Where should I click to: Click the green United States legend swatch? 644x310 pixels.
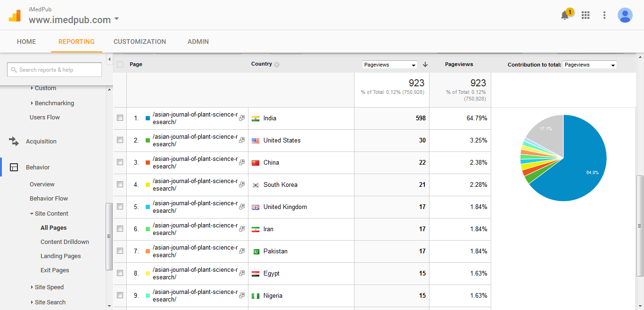(148, 141)
